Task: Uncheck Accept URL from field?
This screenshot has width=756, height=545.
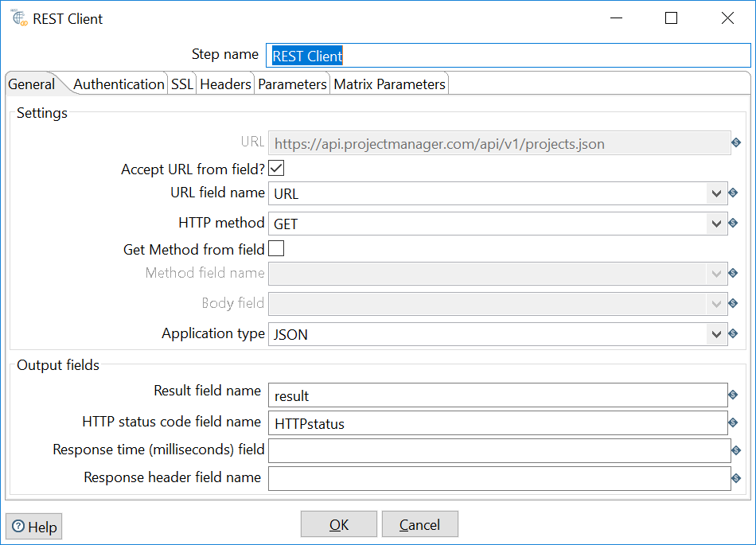Action: (275, 168)
